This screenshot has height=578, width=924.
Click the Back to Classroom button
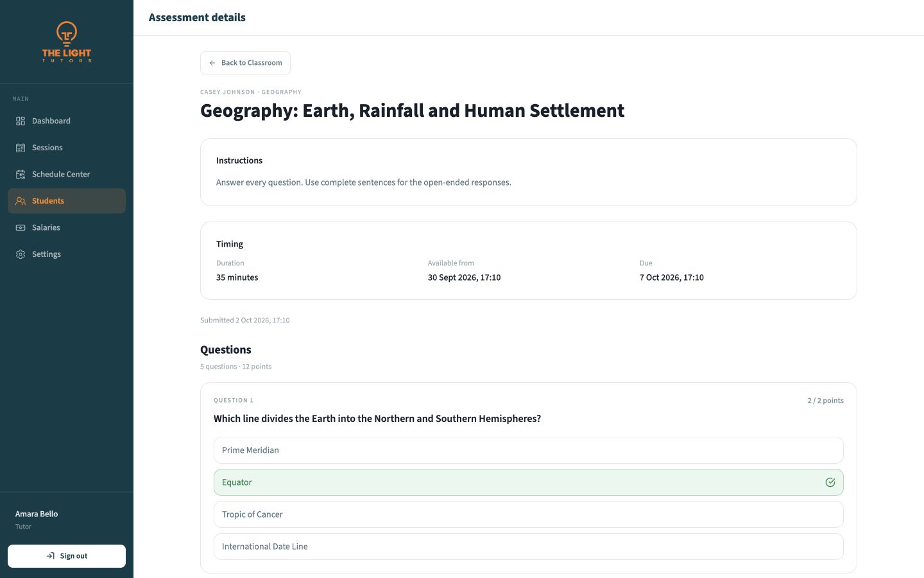(245, 63)
